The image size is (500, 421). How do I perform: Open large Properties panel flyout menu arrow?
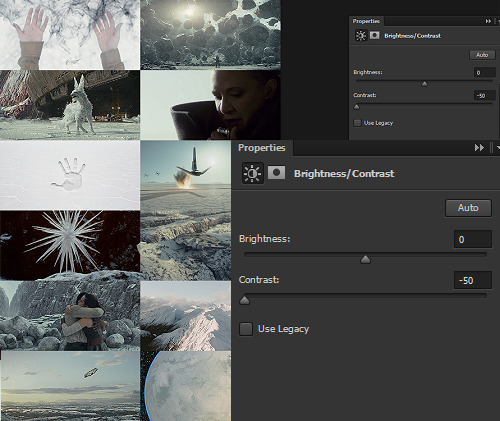pos(498,148)
